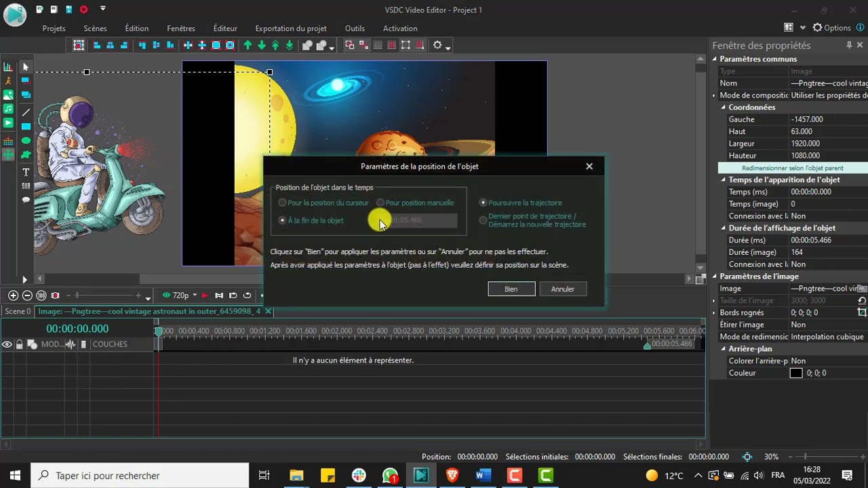This screenshot has height=488, width=868.
Task: Add a video object with play icon
Action: tap(8, 123)
